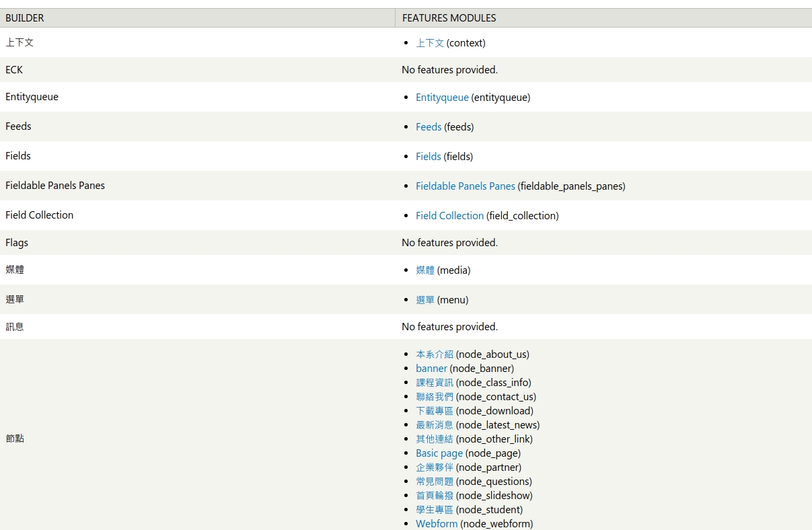812x530 pixels.
Task: Open the 聯絡我們 node_contact_us link
Action: (435, 397)
